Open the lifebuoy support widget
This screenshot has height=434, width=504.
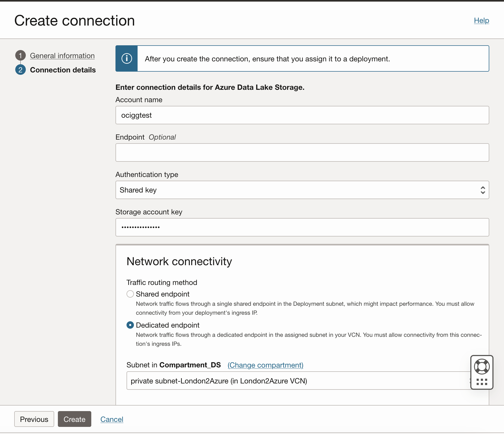482,366
